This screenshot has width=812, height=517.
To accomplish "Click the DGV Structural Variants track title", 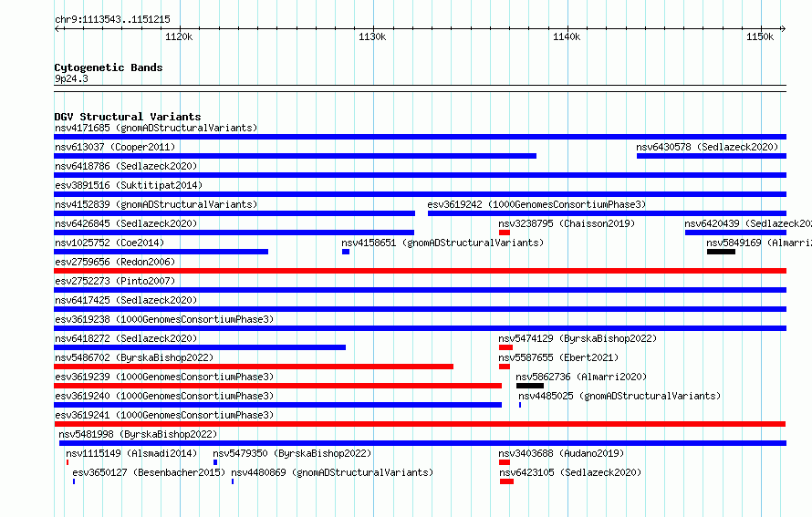I will point(128,117).
